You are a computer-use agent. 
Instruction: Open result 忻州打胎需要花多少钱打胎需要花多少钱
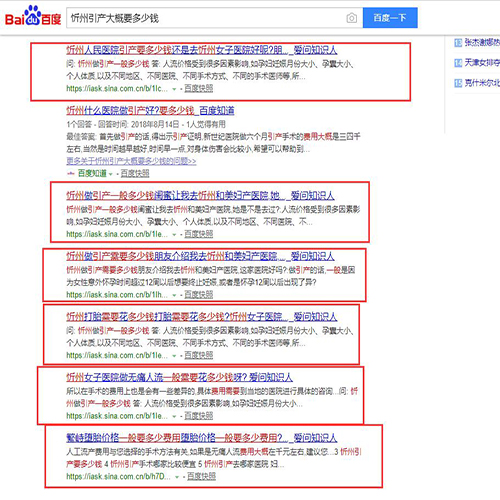pos(201,317)
